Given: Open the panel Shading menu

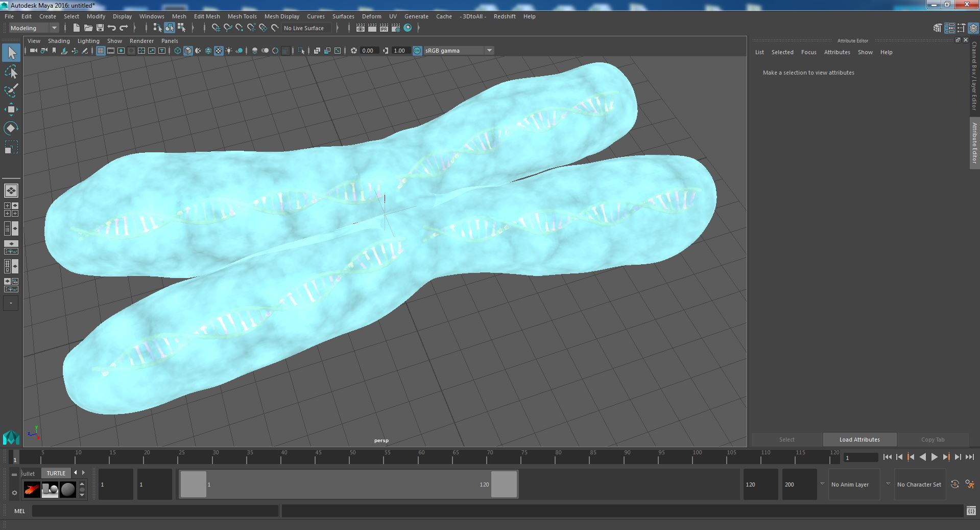Looking at the screenshot, I should pos(59,41).
